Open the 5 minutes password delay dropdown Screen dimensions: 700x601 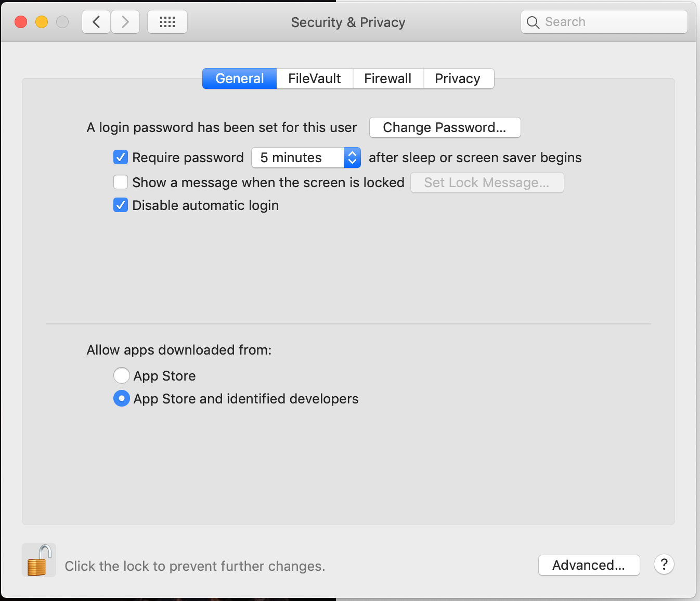click(306, 158)
